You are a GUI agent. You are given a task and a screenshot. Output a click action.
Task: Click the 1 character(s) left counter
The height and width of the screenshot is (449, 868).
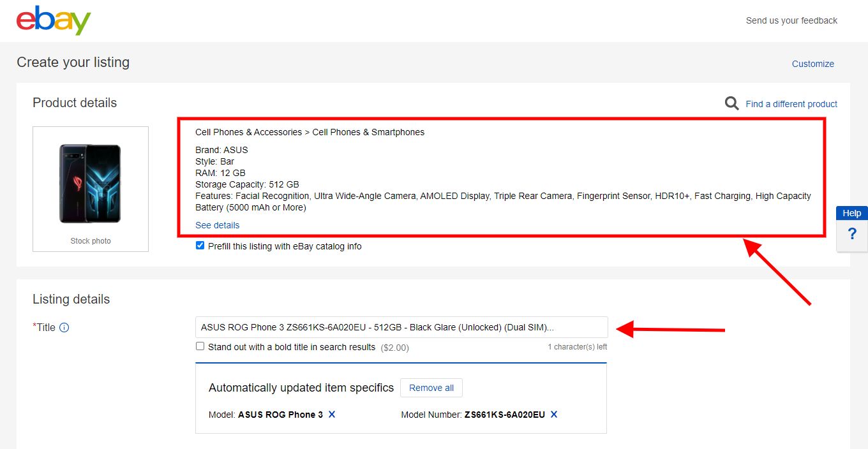(578, 347)
